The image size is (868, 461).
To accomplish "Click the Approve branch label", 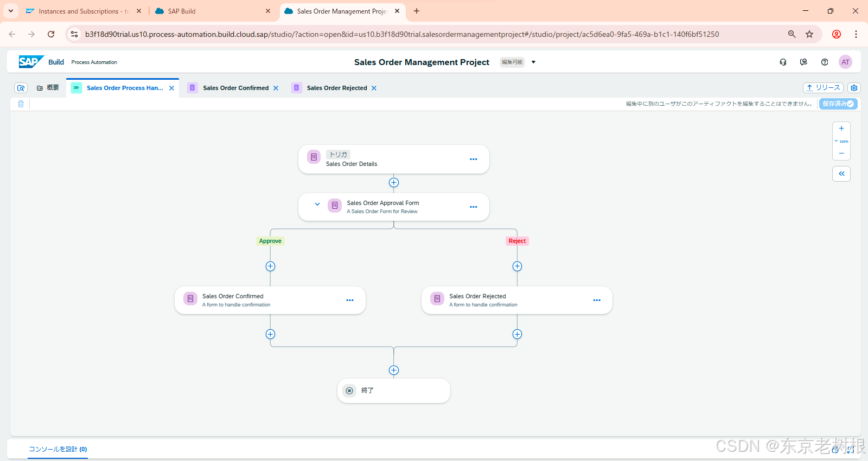I will coord(270,241).
